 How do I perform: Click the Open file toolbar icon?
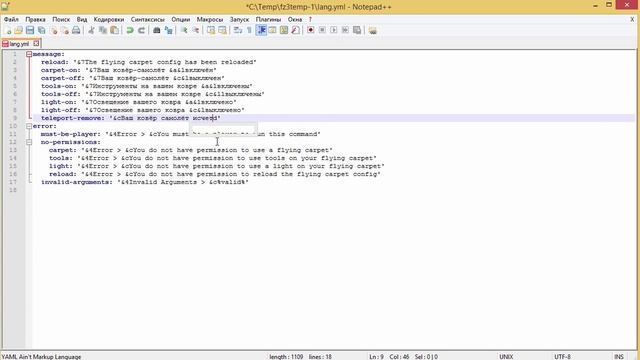tap(18, 30)
